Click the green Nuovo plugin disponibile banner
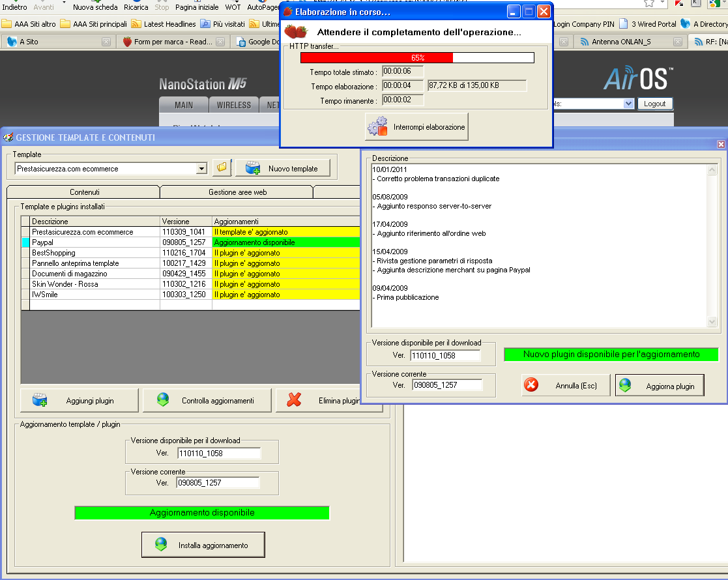728x580 pixels. coord(611,355)
